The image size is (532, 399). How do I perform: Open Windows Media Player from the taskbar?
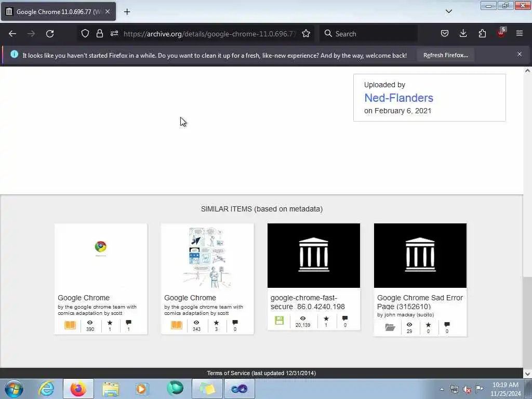point(142,389)
